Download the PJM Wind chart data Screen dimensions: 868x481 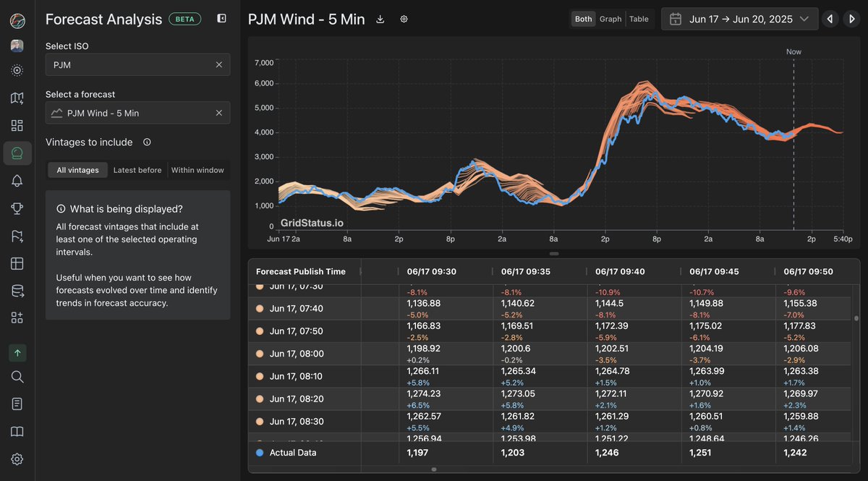coord(380,19)
